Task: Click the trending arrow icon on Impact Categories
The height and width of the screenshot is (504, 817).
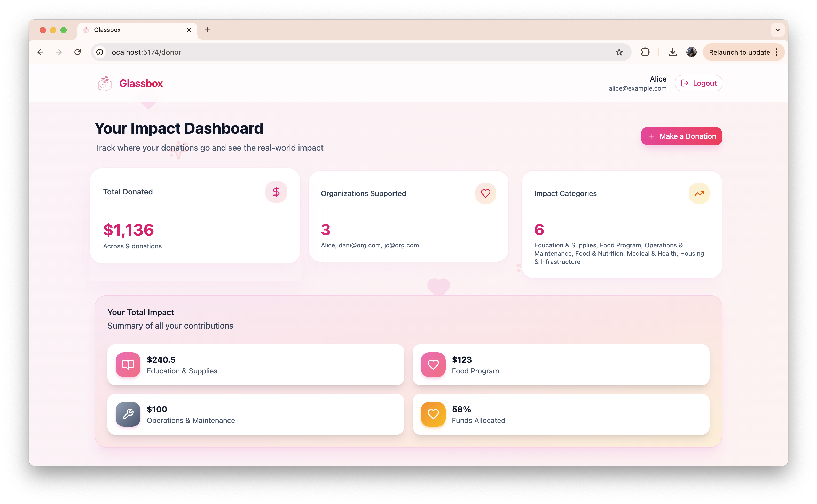Action: [x=699, y=193]
